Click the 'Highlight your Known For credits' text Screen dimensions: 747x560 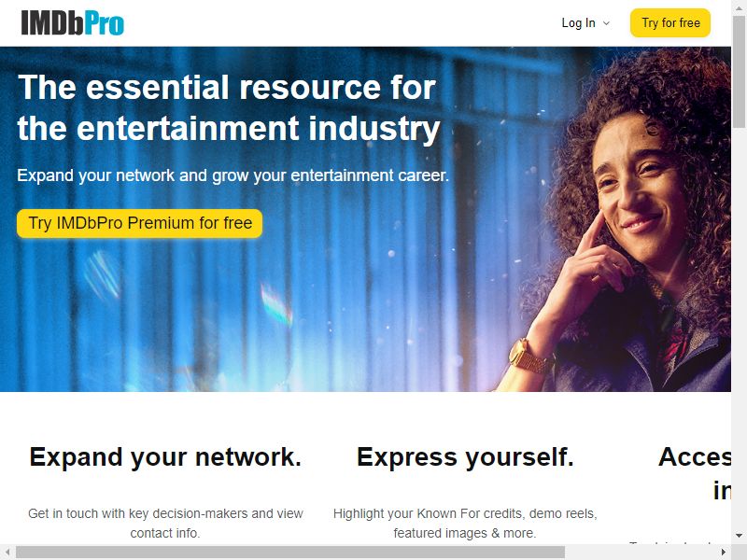pos(465,523)
